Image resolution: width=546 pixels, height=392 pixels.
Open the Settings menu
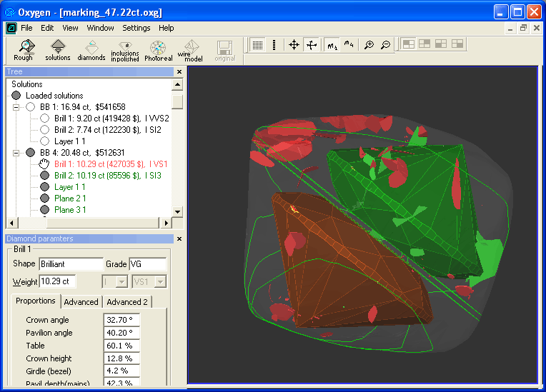pyautogui.click(x=136, y=28)
